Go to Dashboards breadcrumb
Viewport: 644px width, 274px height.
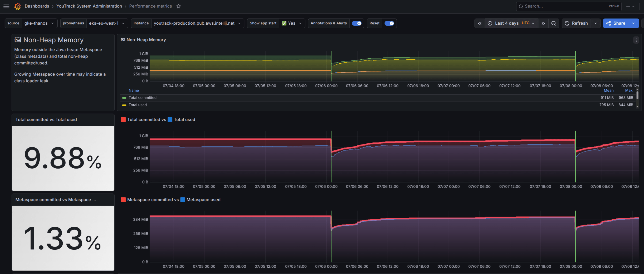click(37, 6)
